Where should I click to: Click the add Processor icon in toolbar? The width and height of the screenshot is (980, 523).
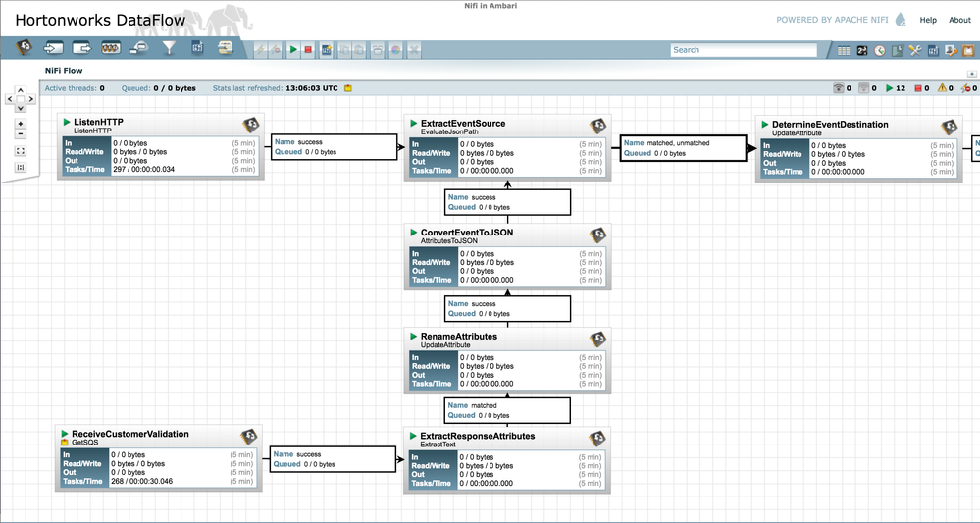point(25,47)
